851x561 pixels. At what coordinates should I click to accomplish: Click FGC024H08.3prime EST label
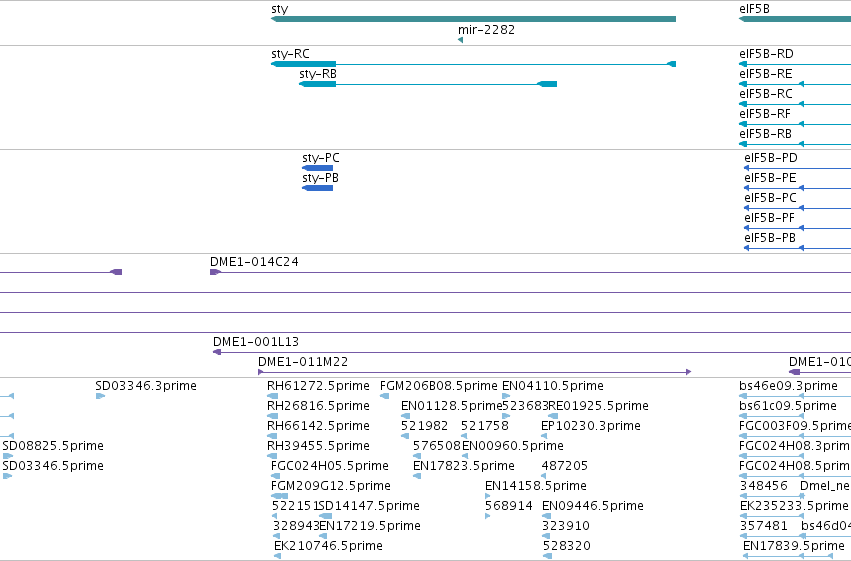pos(795,446)
